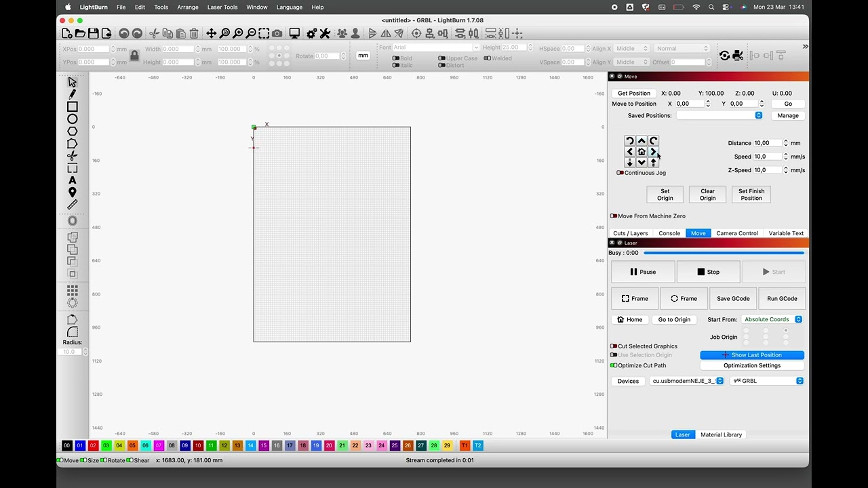Select the blue 01 layer color swatch
Image resolution: width=868 pixels, height=488 pixels.
pyautogui.click(x=80, y=445)
